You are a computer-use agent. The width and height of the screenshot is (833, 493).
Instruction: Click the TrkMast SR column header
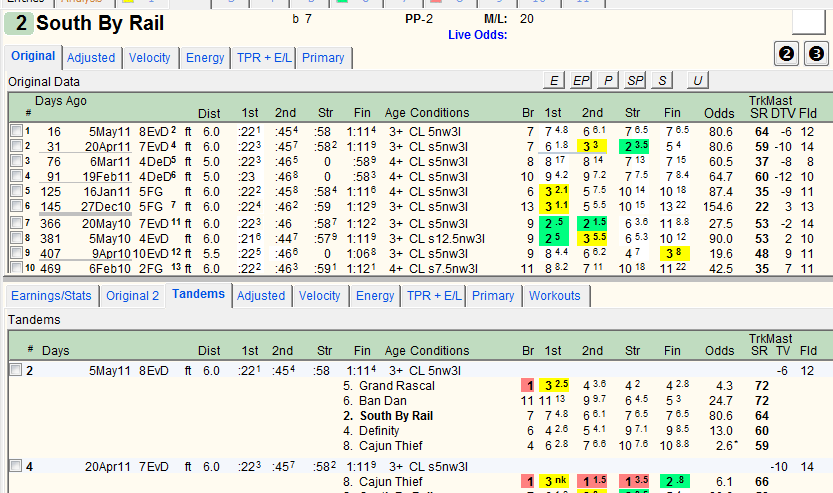(759, 113)
